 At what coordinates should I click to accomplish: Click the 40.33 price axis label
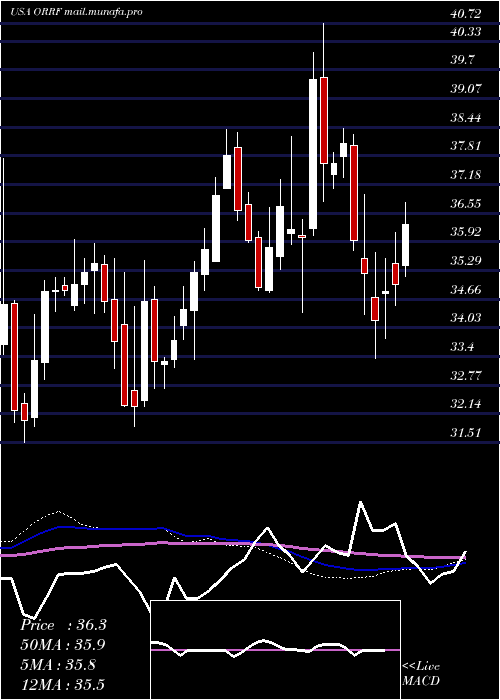(x=466, y=32)
